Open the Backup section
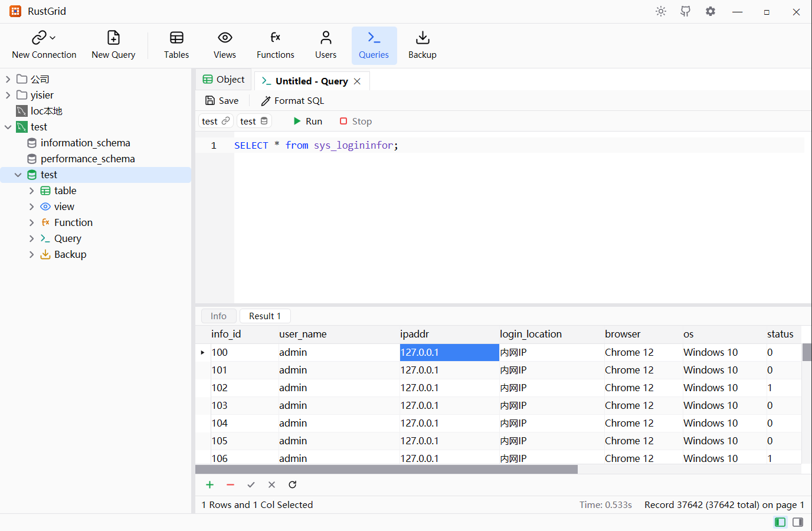The image size is (812, 531). tap(423, 45)
